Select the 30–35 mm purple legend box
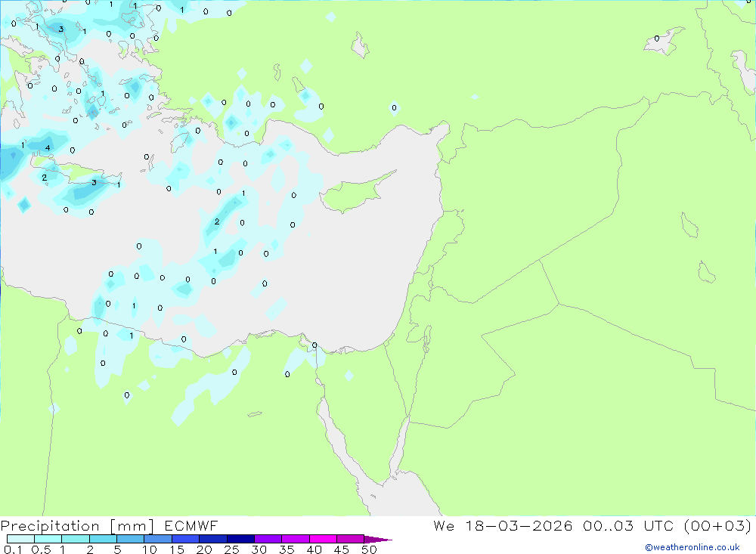This screenshot has width=756, height=554. [268, 539]
